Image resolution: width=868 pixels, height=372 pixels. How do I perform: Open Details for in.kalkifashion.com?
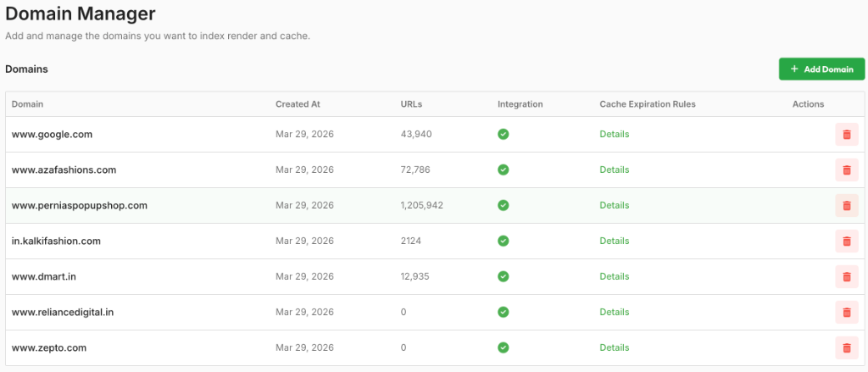tap(615, 241)
